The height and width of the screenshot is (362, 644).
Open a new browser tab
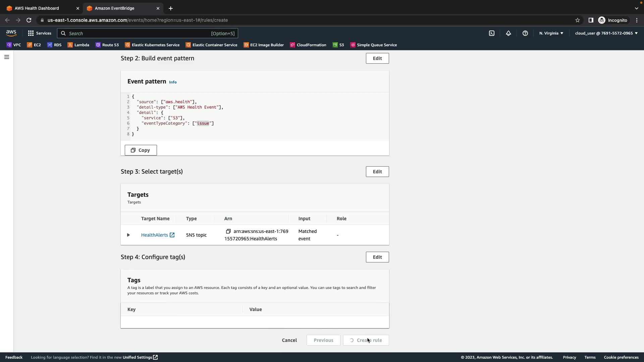click(170, 8)
